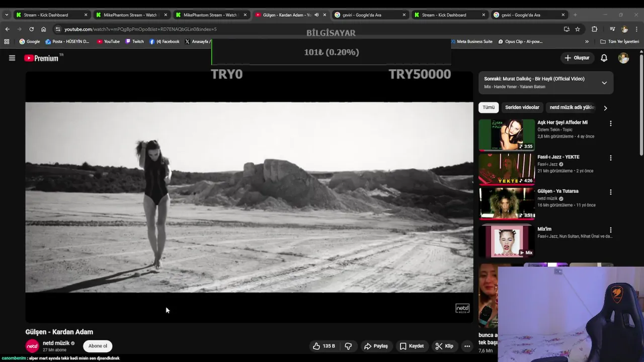Dislike the video
Image resolution: width=644 pixels, height=362 pixels.
click(x=348, y=346)
